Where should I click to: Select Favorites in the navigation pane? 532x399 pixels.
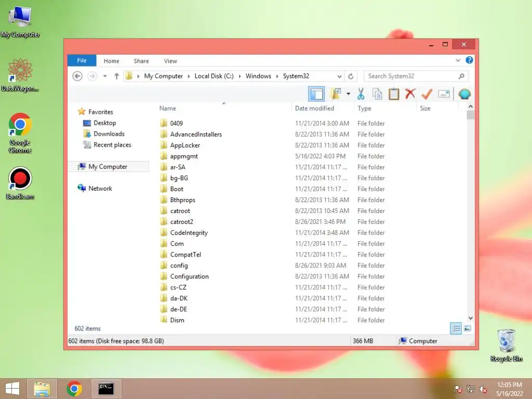tap(100, 112)
